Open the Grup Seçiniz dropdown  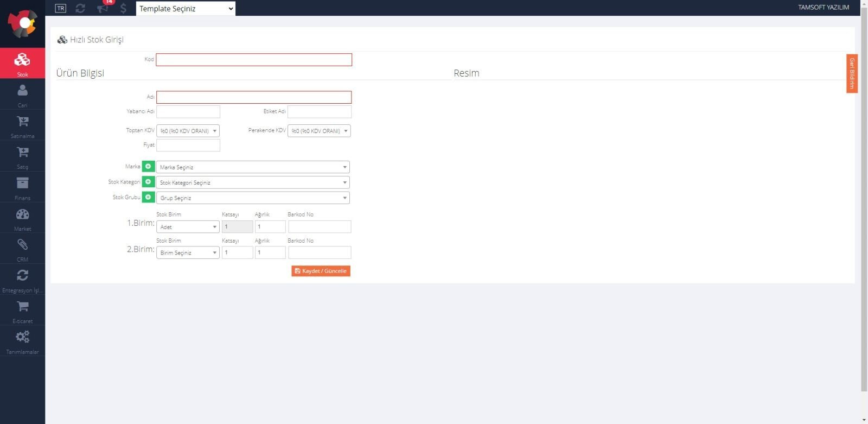pos(253,198)
